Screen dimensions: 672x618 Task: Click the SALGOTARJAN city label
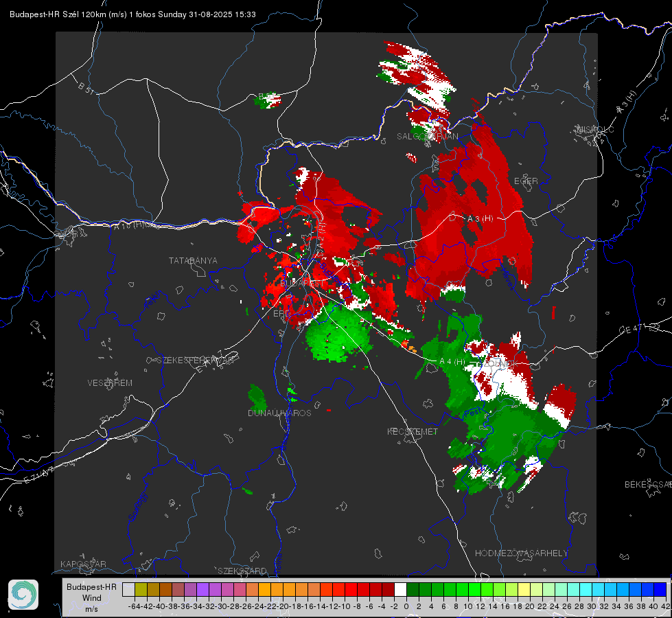click(427, 137)
